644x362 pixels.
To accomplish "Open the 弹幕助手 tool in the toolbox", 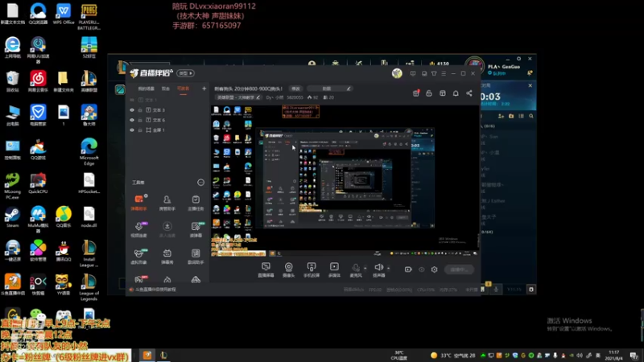I will pos(139,203).
